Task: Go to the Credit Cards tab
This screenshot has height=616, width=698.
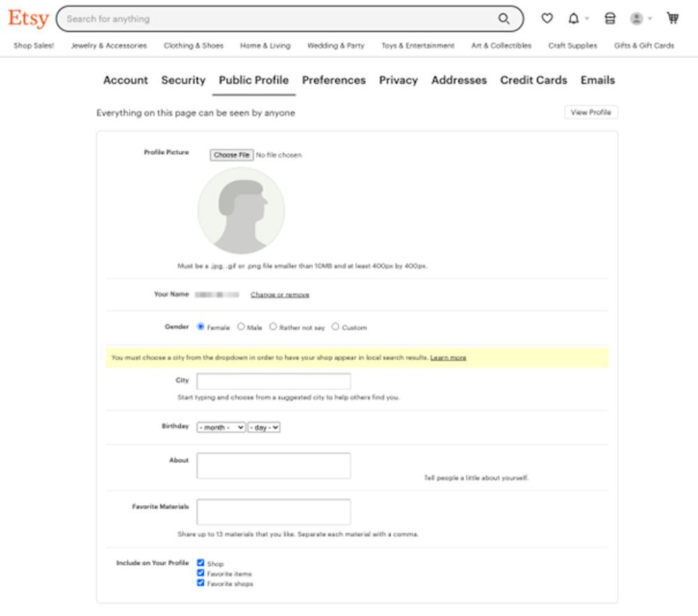Action: pos(533,80)
